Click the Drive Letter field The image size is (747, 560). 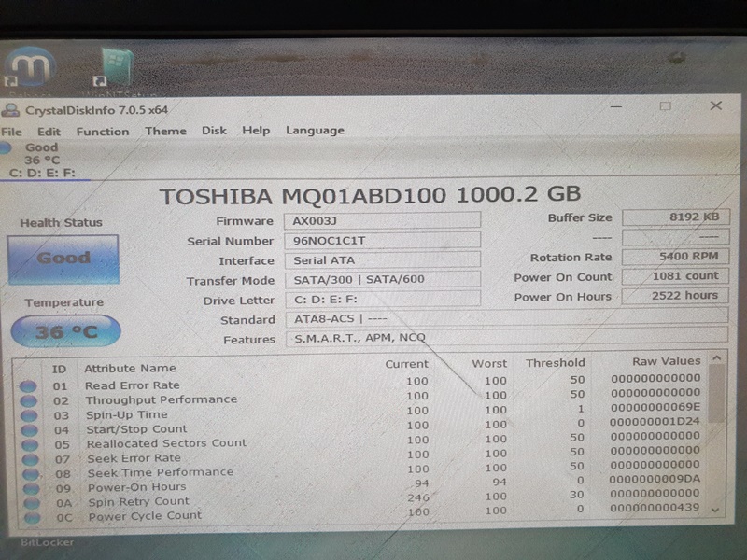(x=383, y=299)
